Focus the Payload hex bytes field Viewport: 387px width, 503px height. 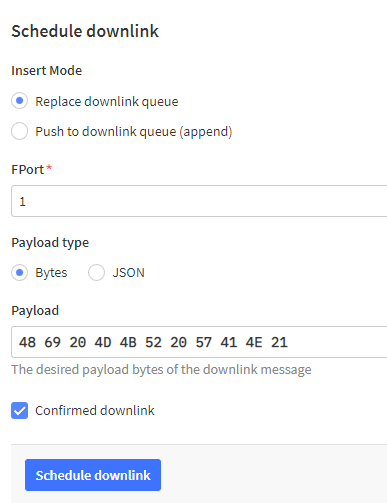[x=199, y=342]
